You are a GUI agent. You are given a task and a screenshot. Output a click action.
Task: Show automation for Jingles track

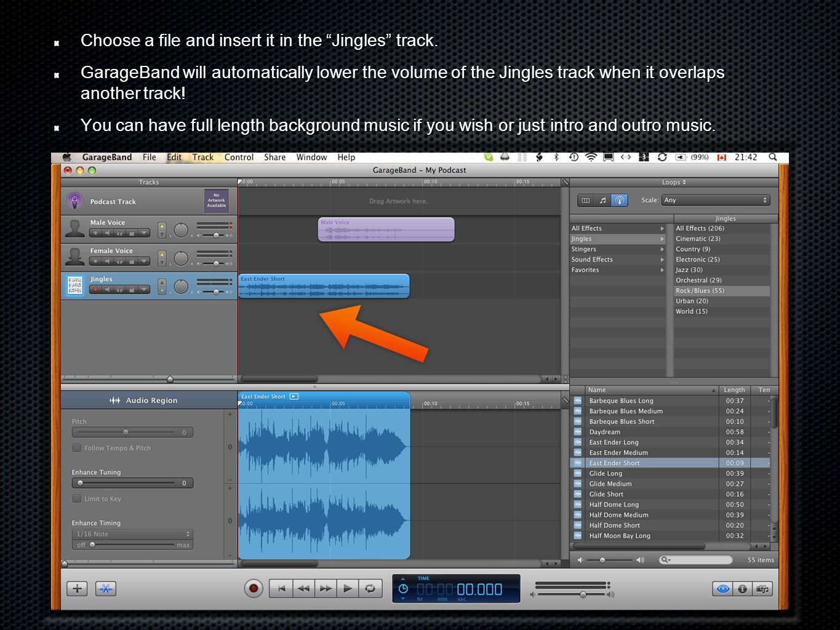click(x=143, y=289)
